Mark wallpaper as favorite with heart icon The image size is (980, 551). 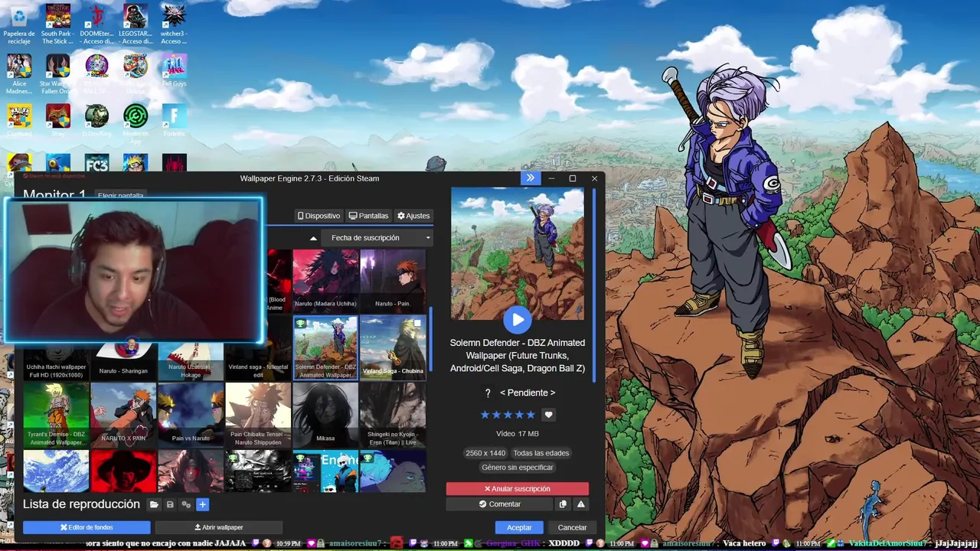(x=548, y=415)
